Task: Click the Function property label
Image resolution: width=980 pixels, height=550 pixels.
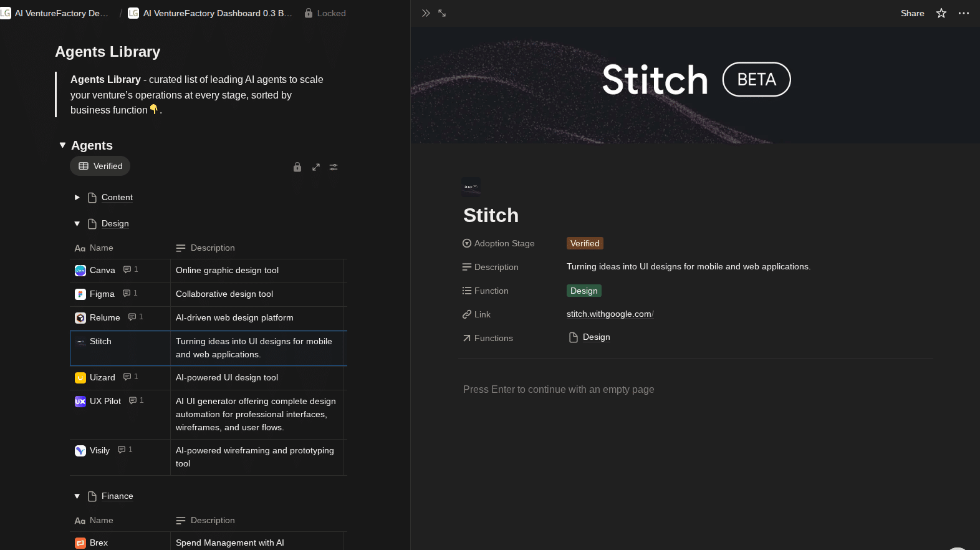Action: [485, 291]
